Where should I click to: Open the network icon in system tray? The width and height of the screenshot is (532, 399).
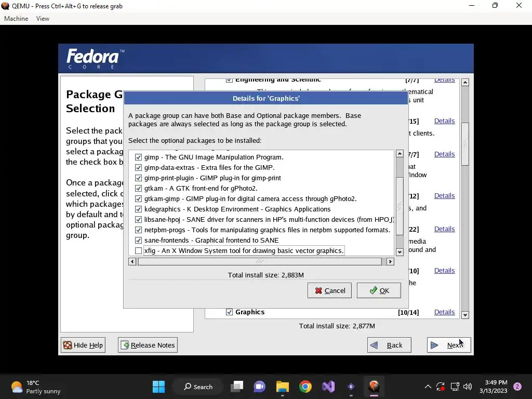click(x=455, y=387)
